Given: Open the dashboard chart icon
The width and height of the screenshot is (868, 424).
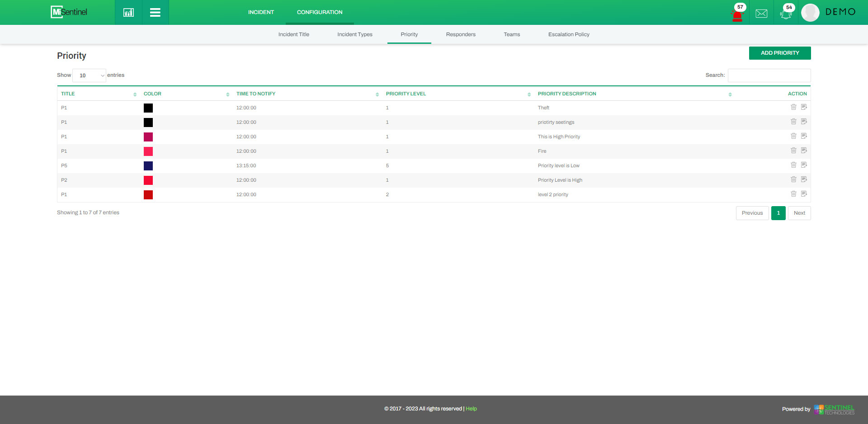Looking at the screenshot, I should pos(128,12).
